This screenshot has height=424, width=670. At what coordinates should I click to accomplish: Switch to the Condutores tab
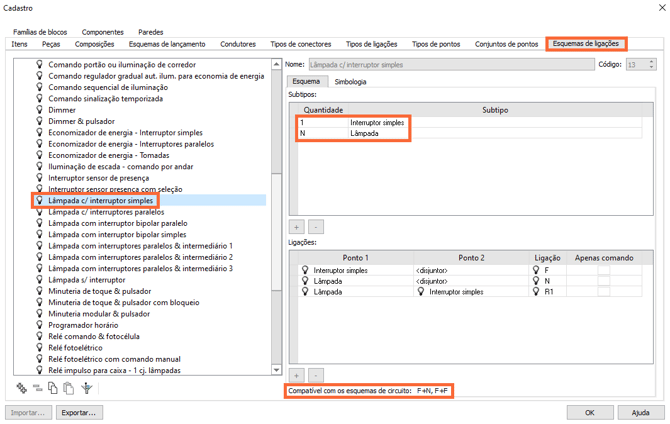pyautogui.click(x=238, y=44)
